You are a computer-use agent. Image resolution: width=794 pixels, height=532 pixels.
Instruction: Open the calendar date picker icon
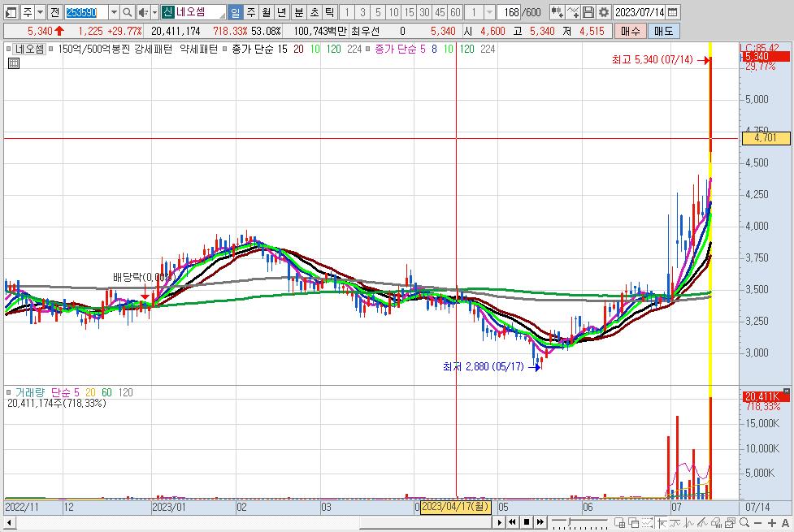[x=672, y=11]
